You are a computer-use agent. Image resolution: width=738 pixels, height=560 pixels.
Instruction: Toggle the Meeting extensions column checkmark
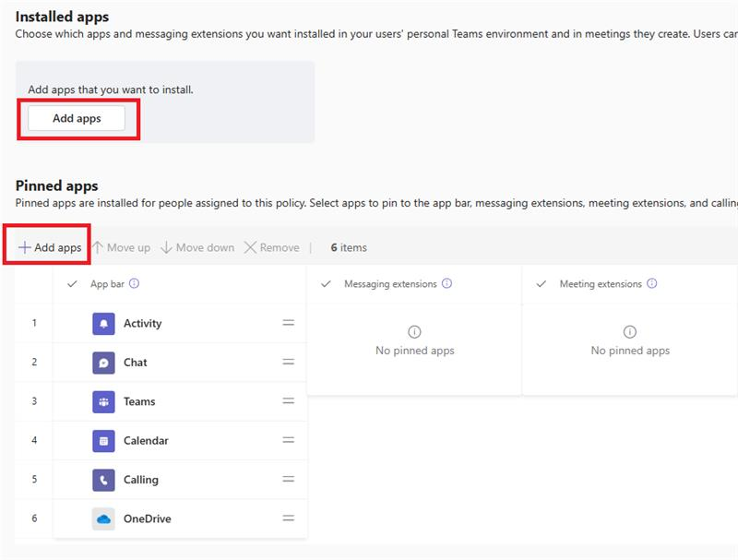tap(542, 284)
